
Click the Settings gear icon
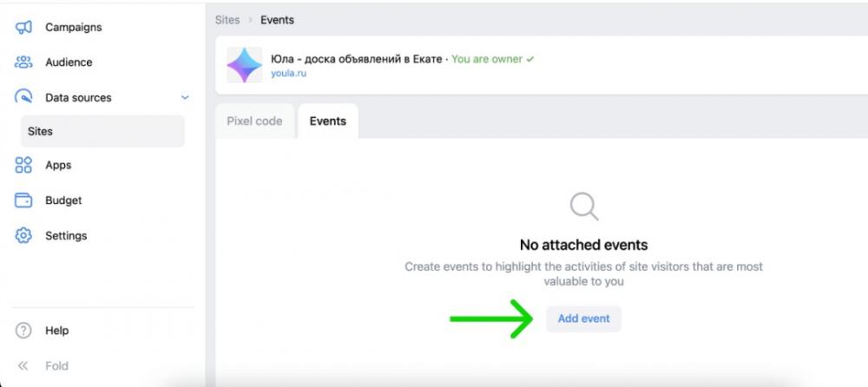pos(23,236)
